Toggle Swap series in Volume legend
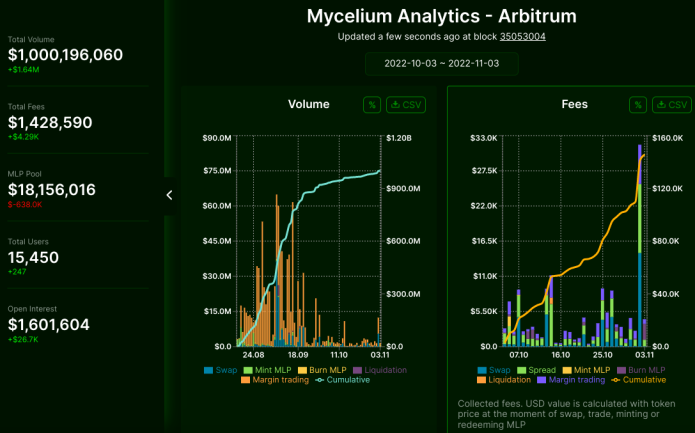 [x=220, y=370]
